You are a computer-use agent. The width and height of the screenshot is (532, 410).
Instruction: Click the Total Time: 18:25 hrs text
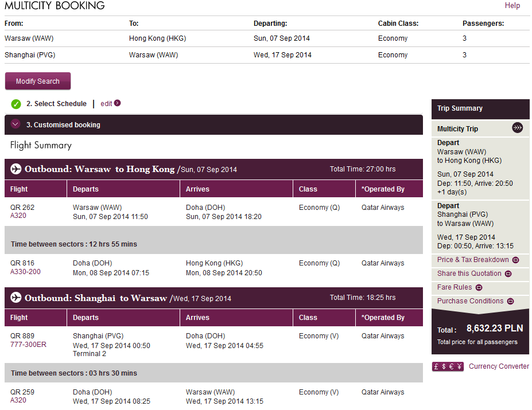pos(363,298)
